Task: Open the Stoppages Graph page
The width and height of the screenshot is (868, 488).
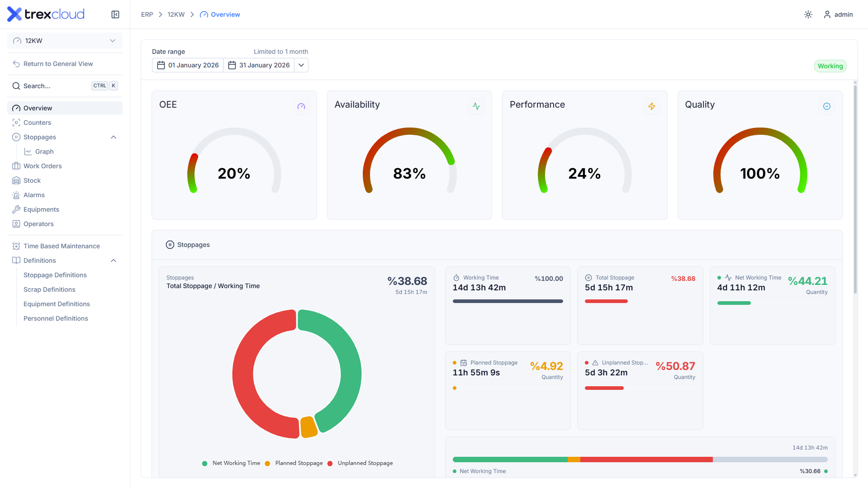Action: pos(44,152)
